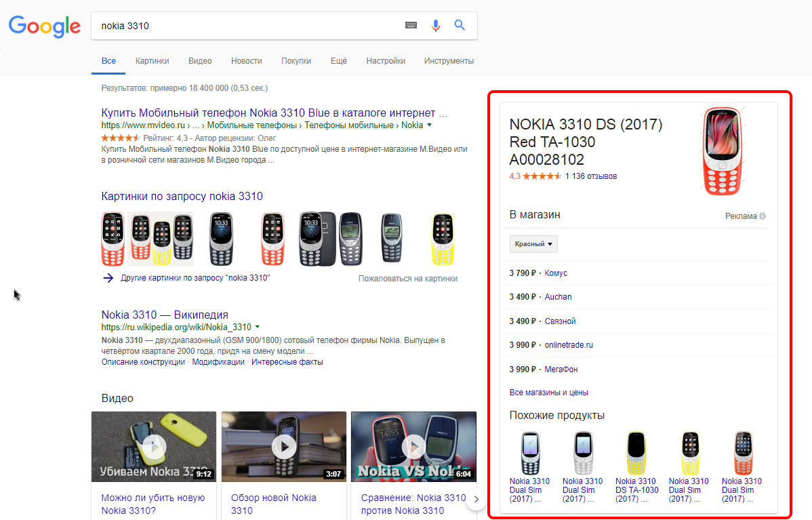Open the МегаФон store offer
Viewport: 812px width, 520px height.
(x=561, y=369)
